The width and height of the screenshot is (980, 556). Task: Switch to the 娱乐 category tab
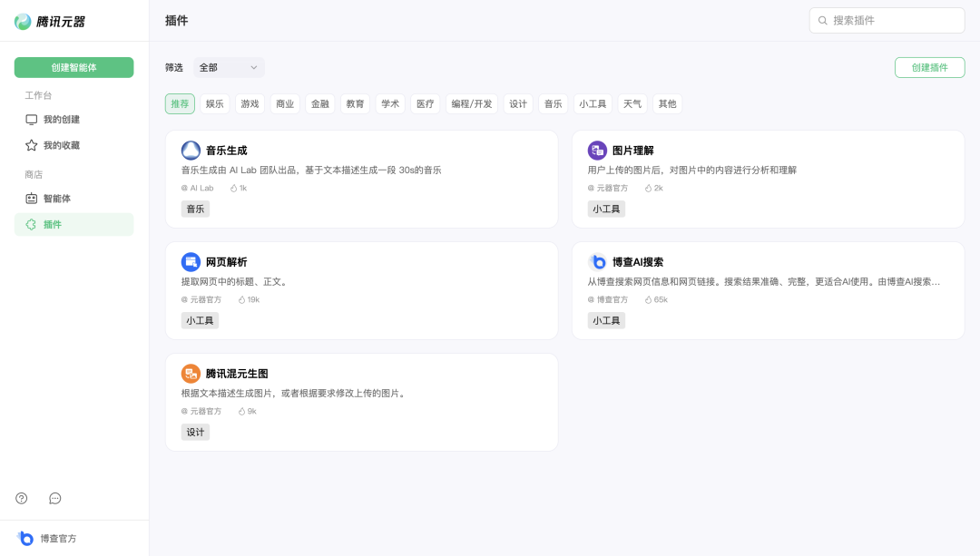pos(215,103)
